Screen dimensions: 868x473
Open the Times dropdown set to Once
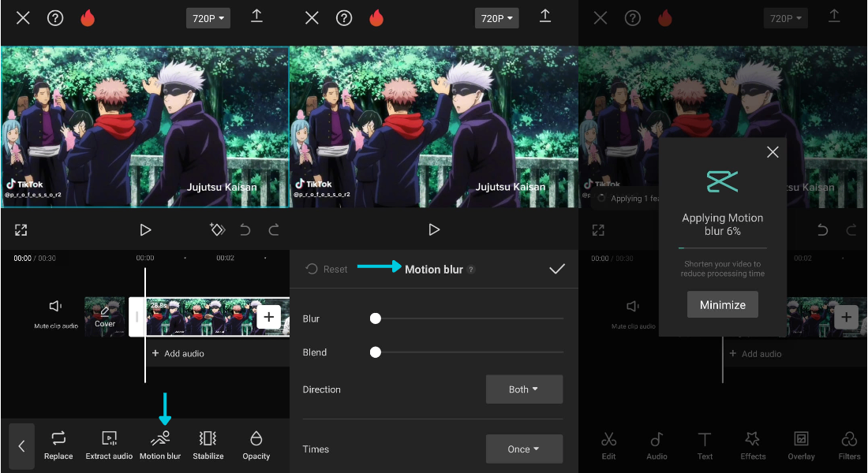(x=524, y=449)
